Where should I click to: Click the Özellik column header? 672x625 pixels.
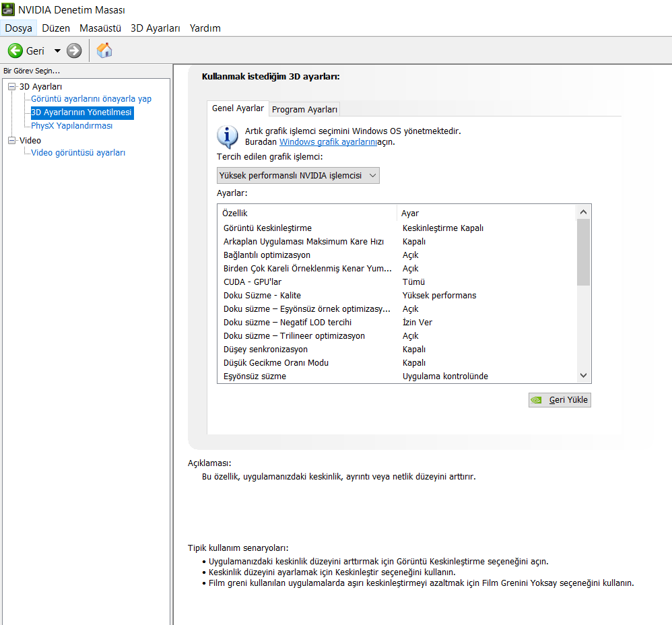click(307, 213)
